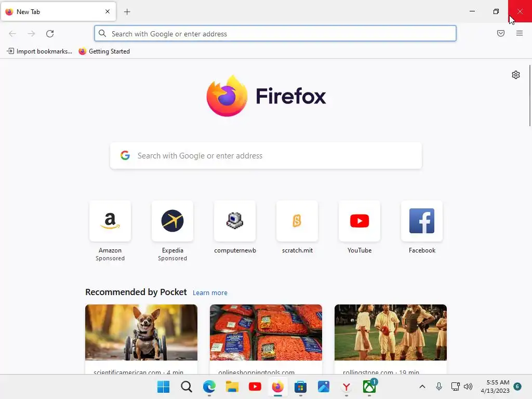Focus the center Google search box
Viewport: 532px width, 399px height.
pyautogui.click(x=266, y=156)
